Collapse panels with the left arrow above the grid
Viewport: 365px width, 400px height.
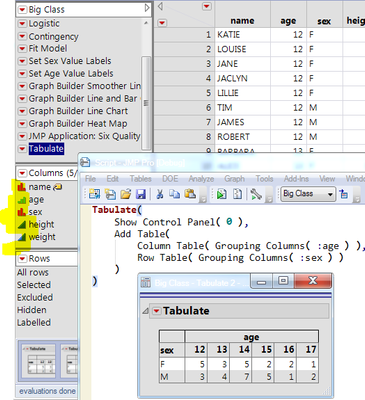[x=160, y=6]
